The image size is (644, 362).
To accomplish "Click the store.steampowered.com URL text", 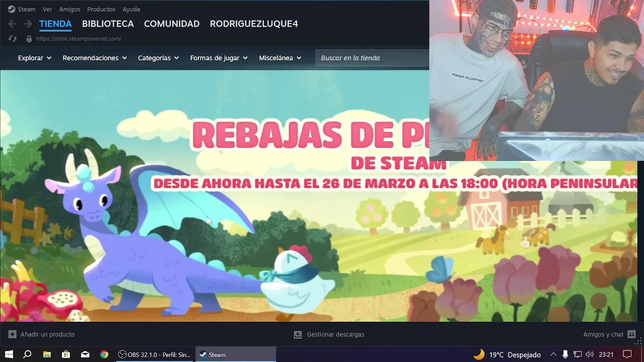I will click(x=78, y=39).
